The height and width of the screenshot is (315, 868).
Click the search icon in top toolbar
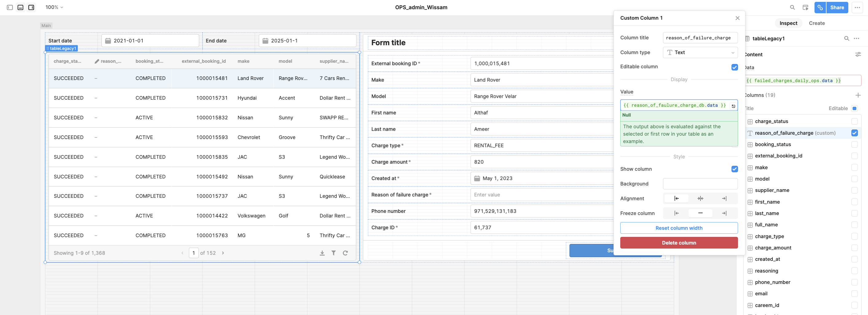click(x=792, y=7)
